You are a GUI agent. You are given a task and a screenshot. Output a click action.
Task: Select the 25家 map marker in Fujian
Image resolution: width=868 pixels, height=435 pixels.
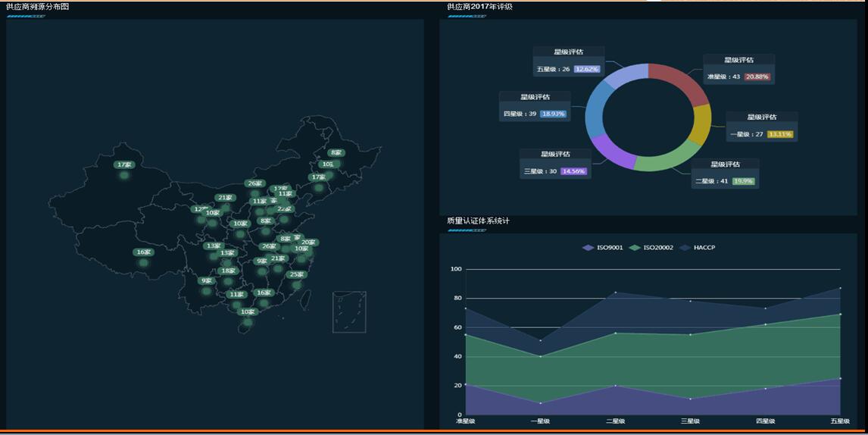click(x=296, y=275)
